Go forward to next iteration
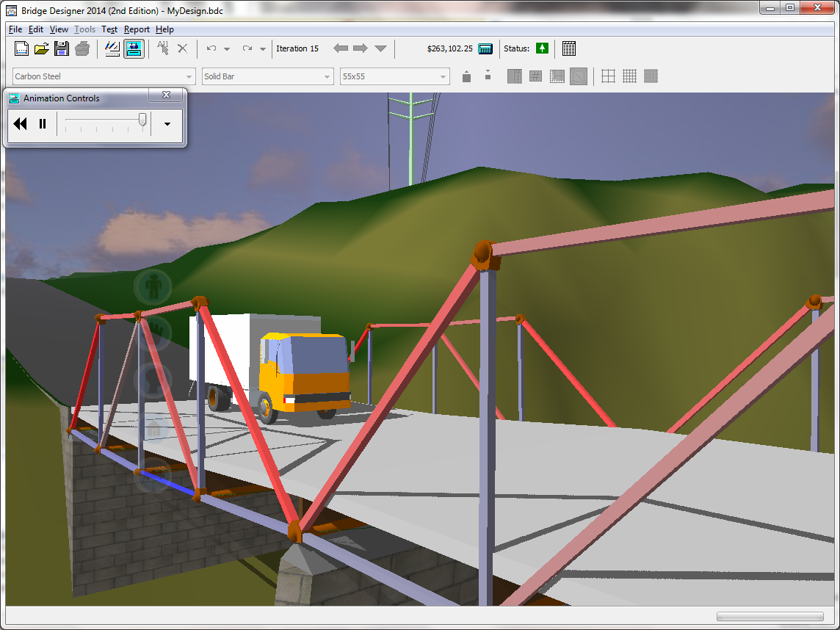This screenshot has width=840, height=630. pos(361,48)
